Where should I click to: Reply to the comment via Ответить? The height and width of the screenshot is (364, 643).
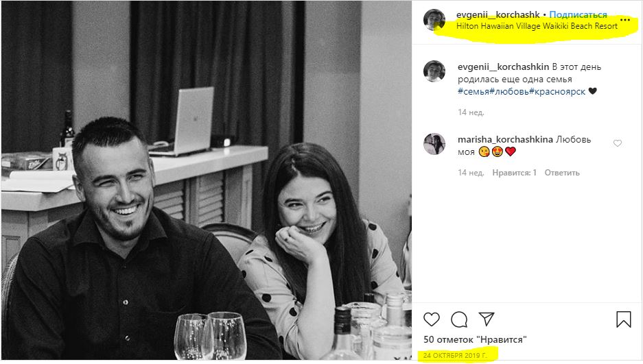[562, 173]
